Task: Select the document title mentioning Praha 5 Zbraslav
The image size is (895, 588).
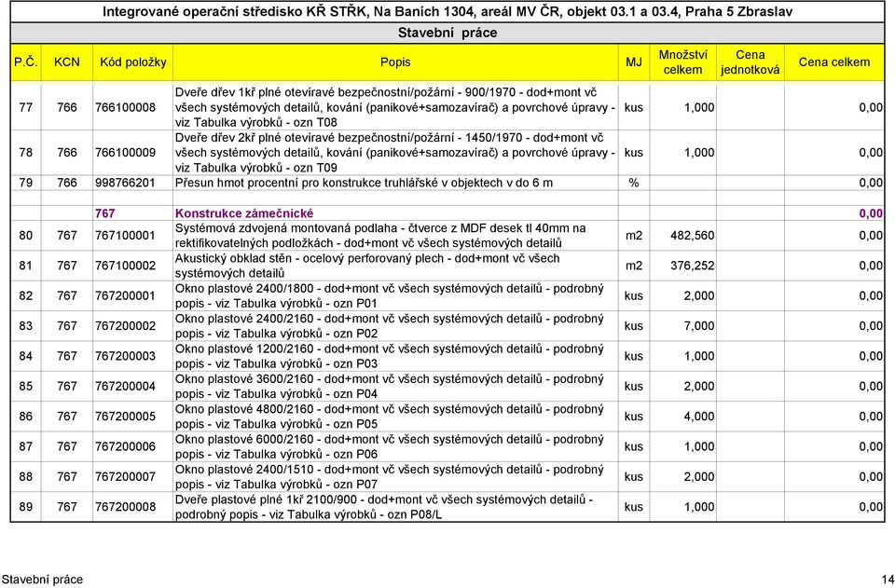Action: coord(447,12)
